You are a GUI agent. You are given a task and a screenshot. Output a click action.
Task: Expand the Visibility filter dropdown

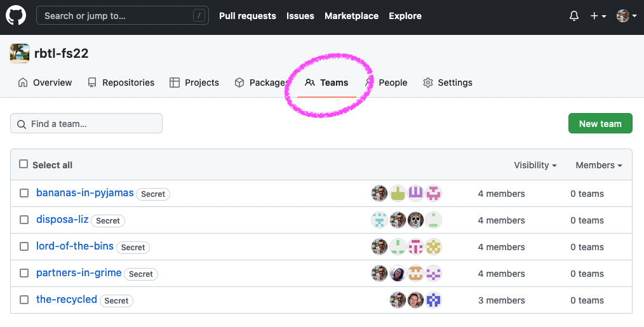tap(535, 165)
